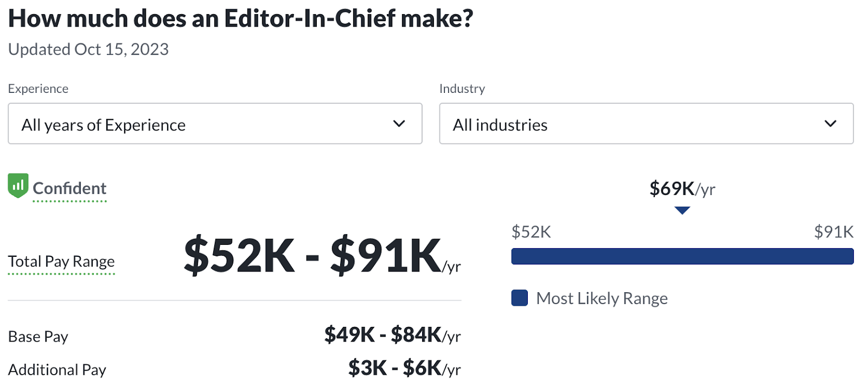Click the $52K minimum label above bar
868x385 pixels.
click(531, 232)
